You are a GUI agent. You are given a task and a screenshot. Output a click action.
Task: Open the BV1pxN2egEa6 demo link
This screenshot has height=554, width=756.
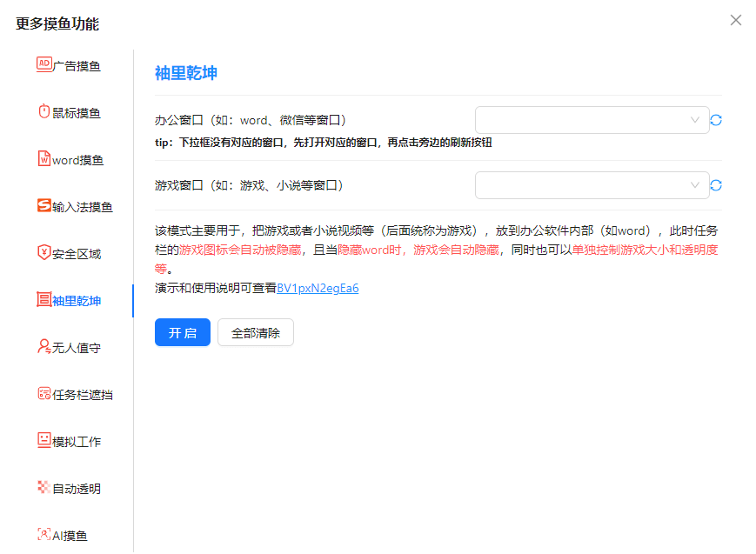pos(318,288)
